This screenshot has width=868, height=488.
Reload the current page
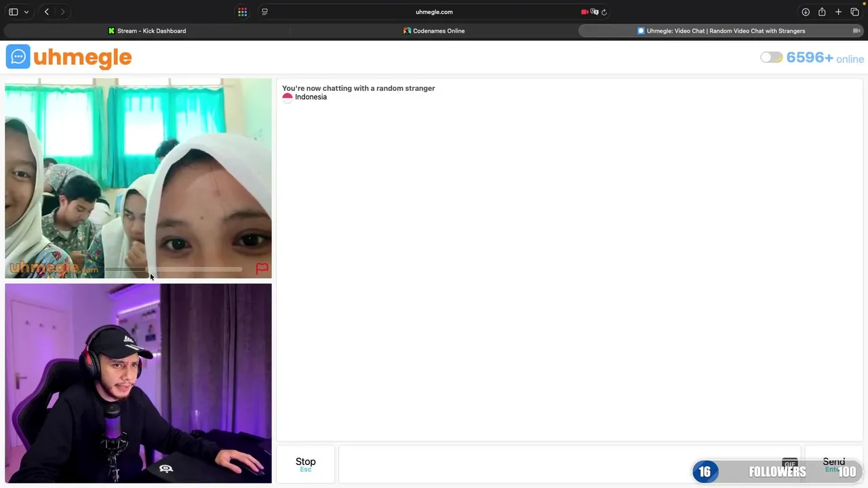[604, 12]
